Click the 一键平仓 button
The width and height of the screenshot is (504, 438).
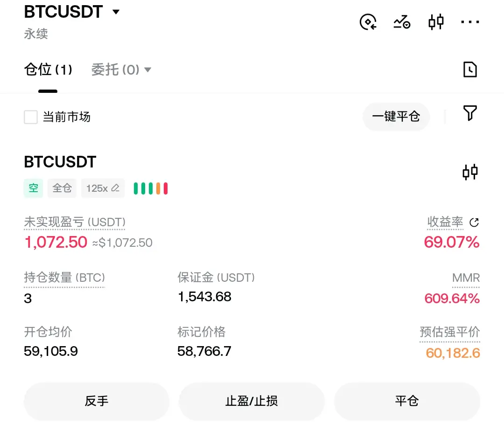396,116
